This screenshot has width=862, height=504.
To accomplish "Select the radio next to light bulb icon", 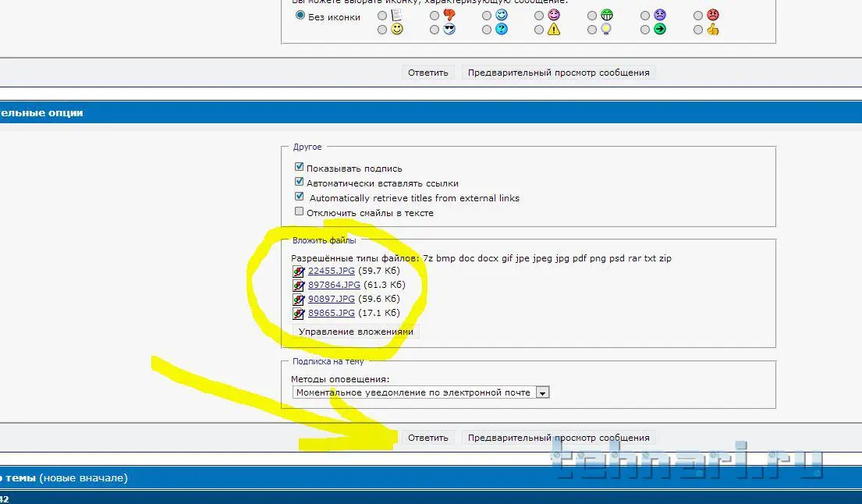I will click(x=591, y=30).
